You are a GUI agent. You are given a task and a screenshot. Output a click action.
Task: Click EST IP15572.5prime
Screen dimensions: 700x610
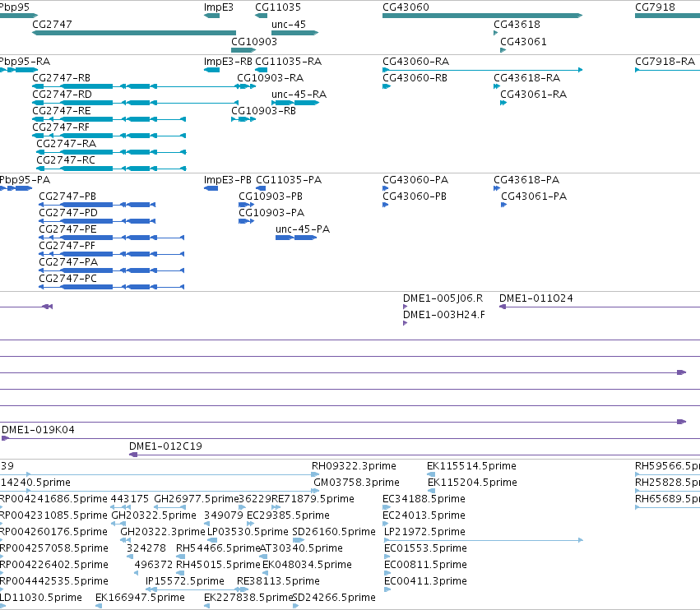(x=185, y=581)
